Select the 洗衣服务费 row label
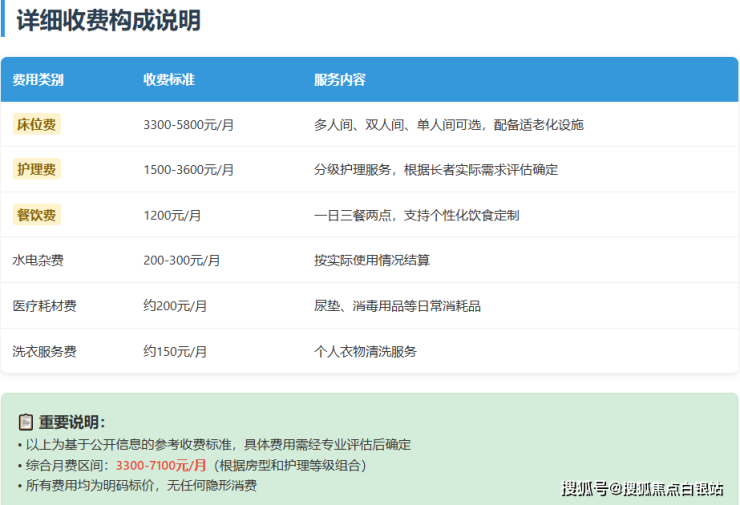 [x=44, y=351]
